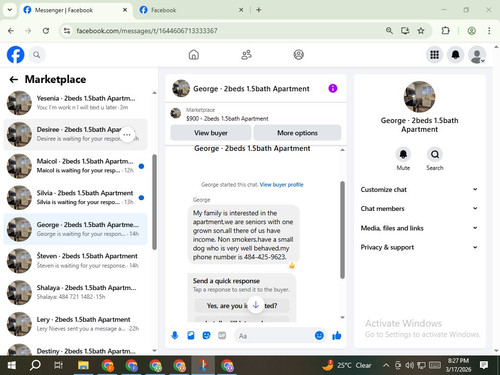Open the sticker picker icon
Screen dimensions: 500x375
click(206, 335)
